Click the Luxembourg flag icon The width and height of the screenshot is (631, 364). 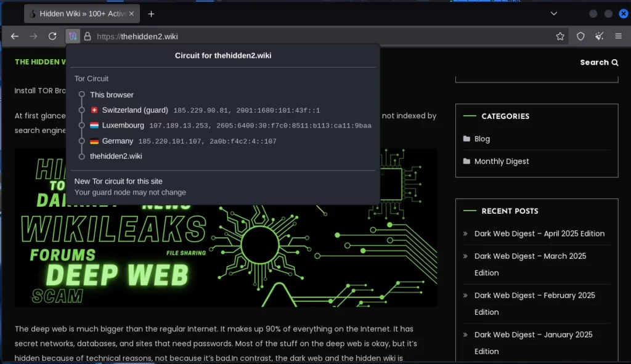(x=94, y=126)
